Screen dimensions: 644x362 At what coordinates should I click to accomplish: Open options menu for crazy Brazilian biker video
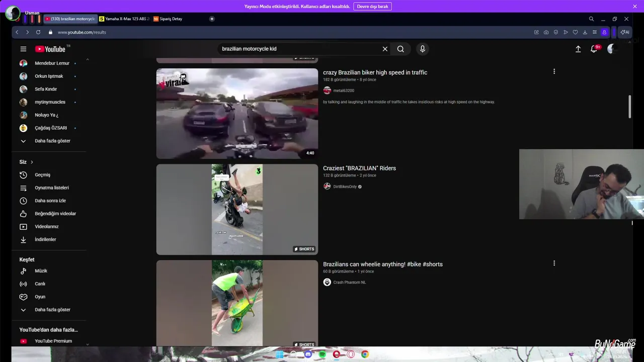pos(554,71)
